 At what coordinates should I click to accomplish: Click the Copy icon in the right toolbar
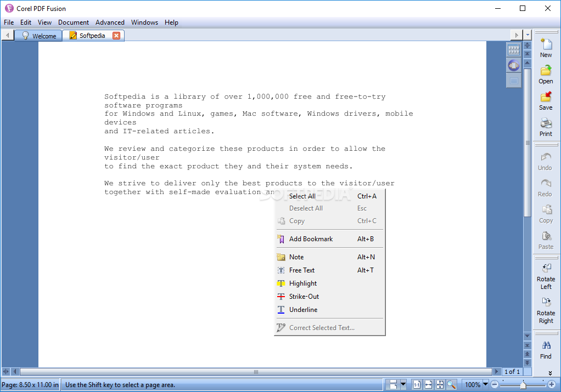[x=546, y=210]
